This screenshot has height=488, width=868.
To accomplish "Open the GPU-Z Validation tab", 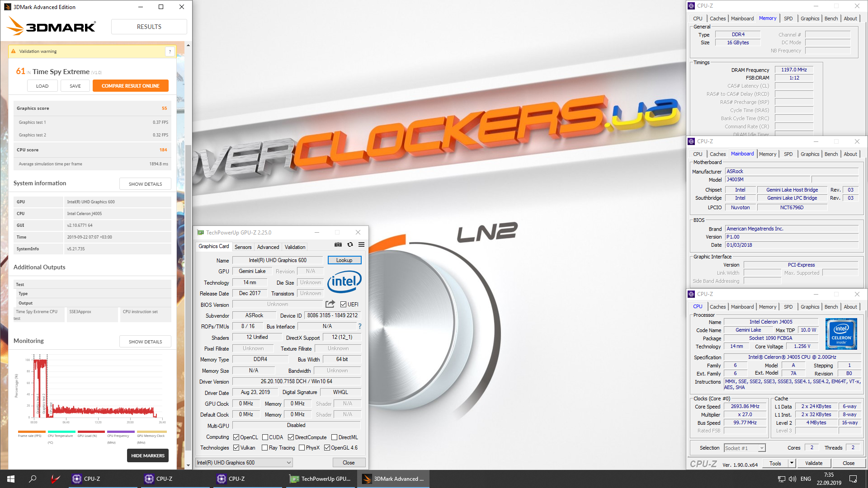I will (295, 247).
